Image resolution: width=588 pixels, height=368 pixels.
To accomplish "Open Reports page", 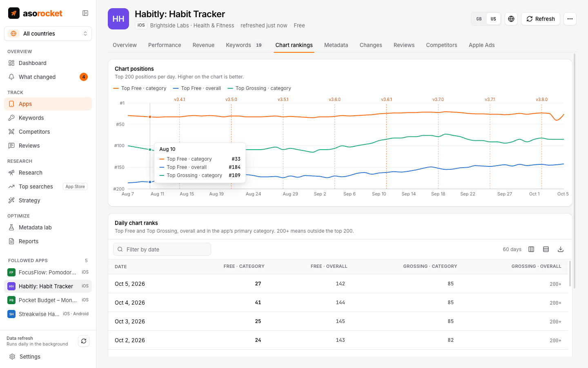I will [x=48, y=241].
